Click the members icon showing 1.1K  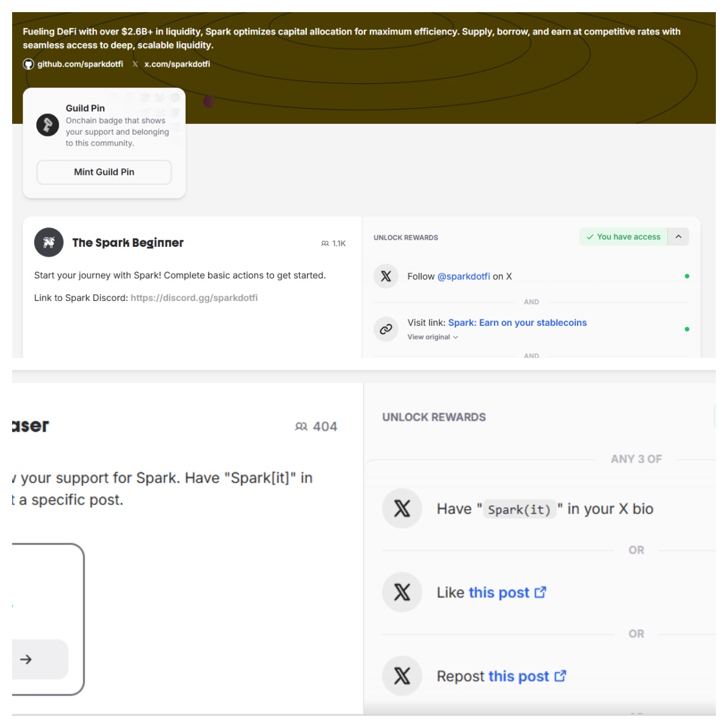[325, 243]
